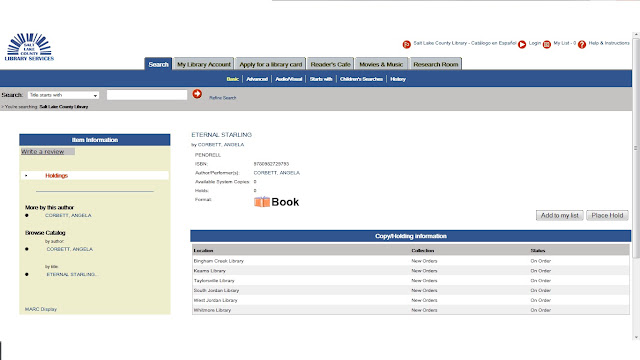Click Write a review link
This screenshot has width=640, height=360.
[42, 151]
